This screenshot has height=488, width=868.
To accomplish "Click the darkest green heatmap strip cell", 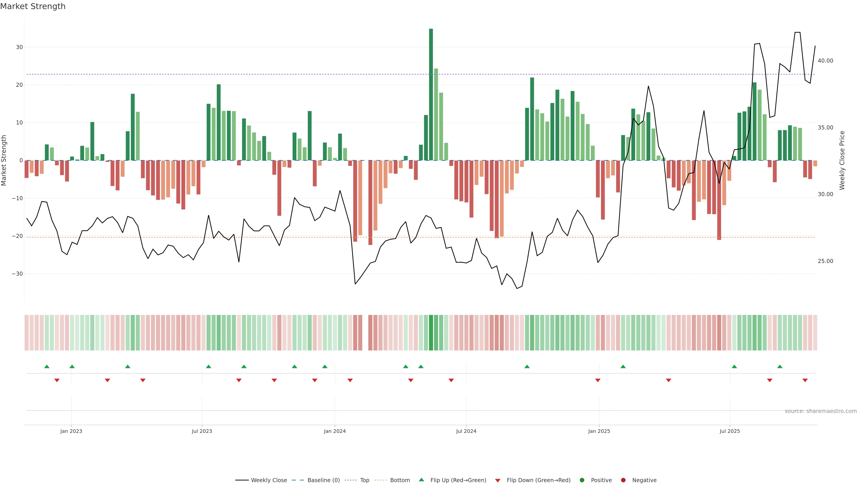I will [x=431, y=332].
